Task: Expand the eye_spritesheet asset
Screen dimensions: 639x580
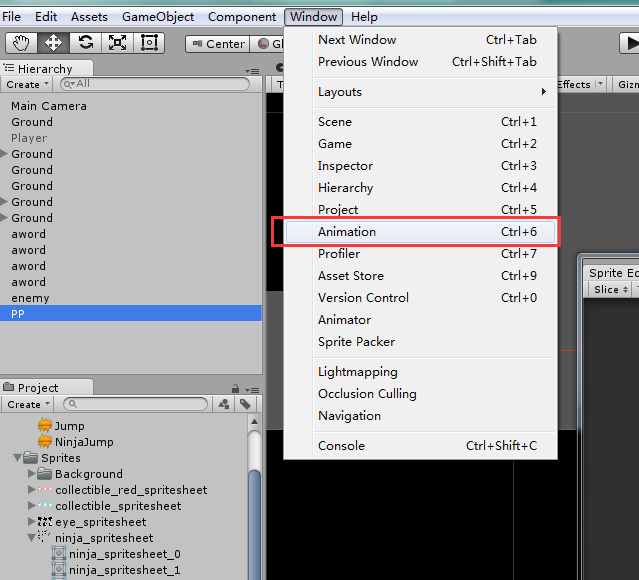Action: [x=32, y=522]
